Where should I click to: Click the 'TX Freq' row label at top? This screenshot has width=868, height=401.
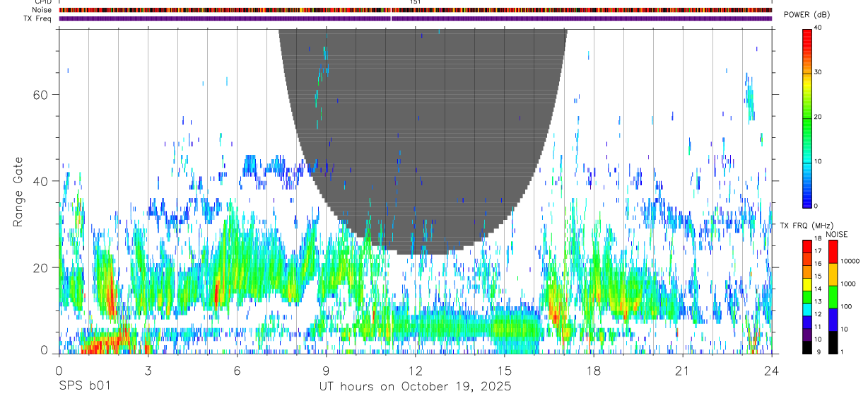(x=38, y=18)
